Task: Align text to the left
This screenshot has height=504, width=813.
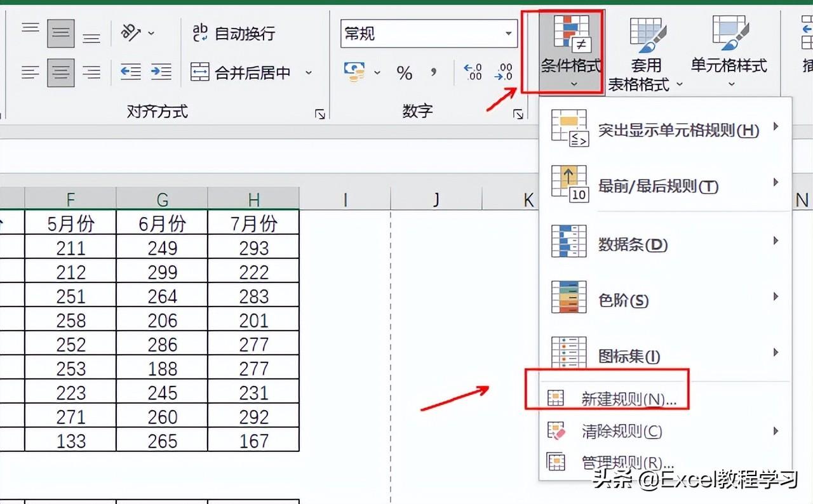Action: [30, 72]
